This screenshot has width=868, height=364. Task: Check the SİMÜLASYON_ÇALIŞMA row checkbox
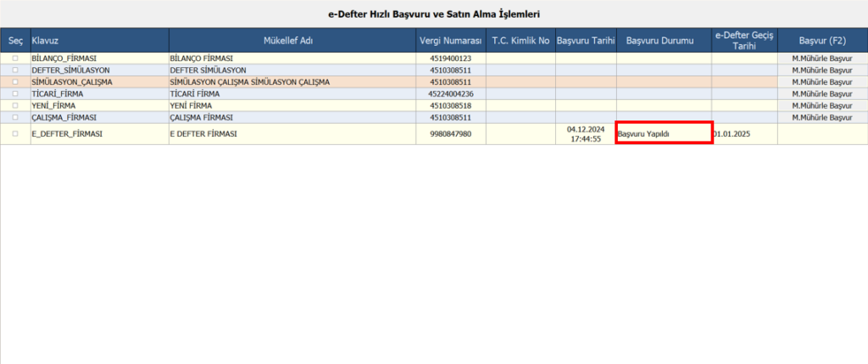point(15,82)
